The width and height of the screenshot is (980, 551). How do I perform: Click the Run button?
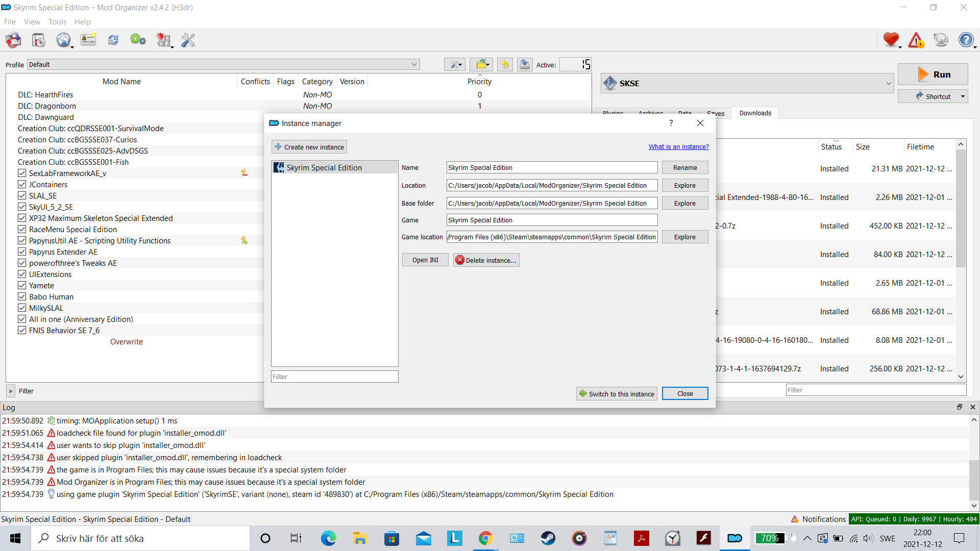[933, 74]
